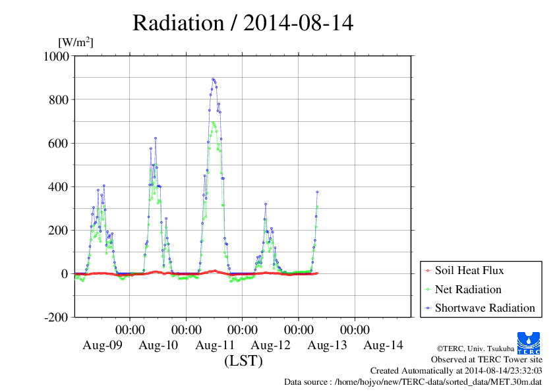
Task: Click the x-axis date label 'Aug-09'
Action: coord(102,345)
